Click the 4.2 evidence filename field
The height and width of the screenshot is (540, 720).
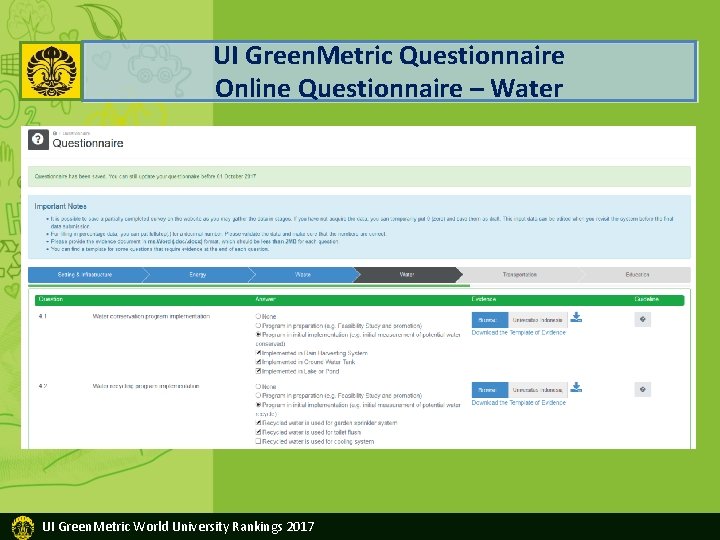[538, 390]
